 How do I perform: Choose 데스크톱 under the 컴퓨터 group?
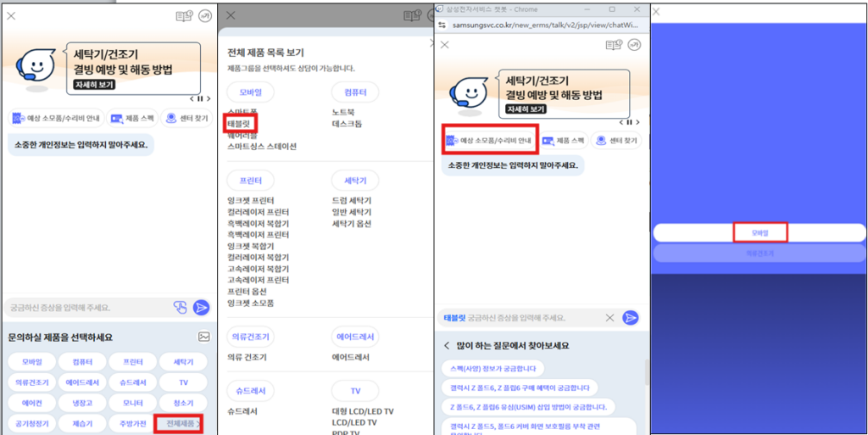pyautogui.click(x=347, y=124)
